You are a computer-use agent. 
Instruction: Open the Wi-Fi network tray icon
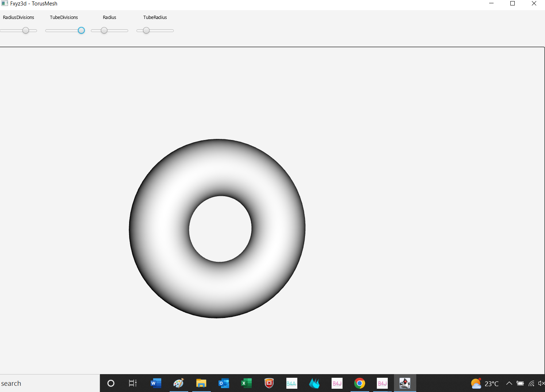pyautogui.click(x=532, y=383)
